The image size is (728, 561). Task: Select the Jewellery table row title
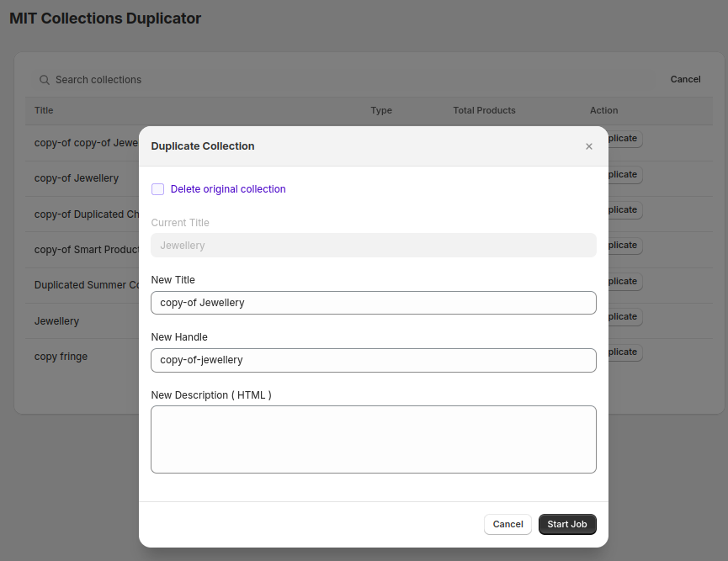(56, 321)
